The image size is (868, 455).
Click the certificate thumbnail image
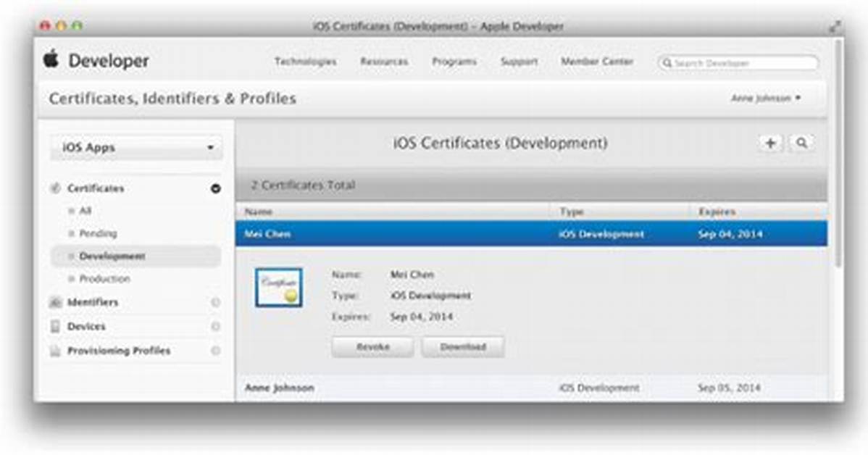click(278, 288)
